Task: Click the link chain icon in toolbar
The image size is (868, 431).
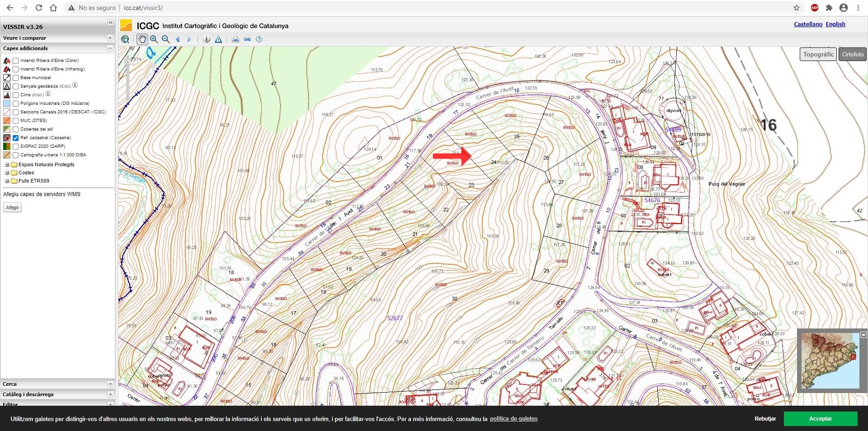Action: [x=247, y=39]
